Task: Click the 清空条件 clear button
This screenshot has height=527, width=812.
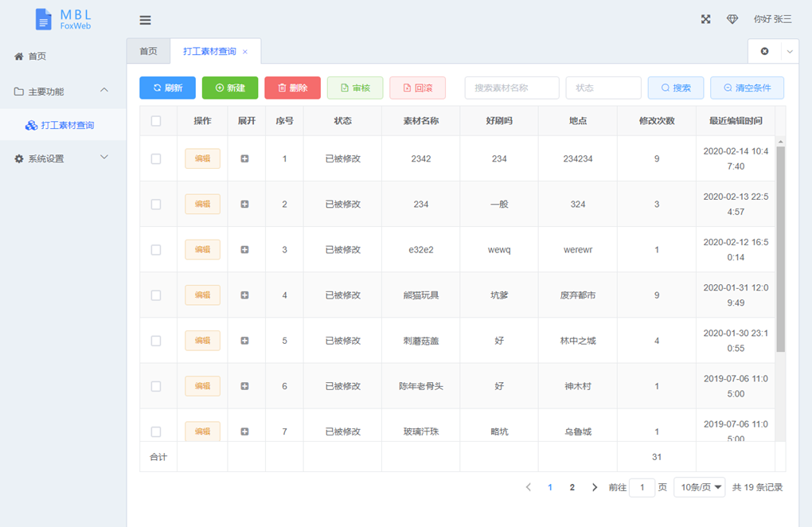Action: click(748, 88)
